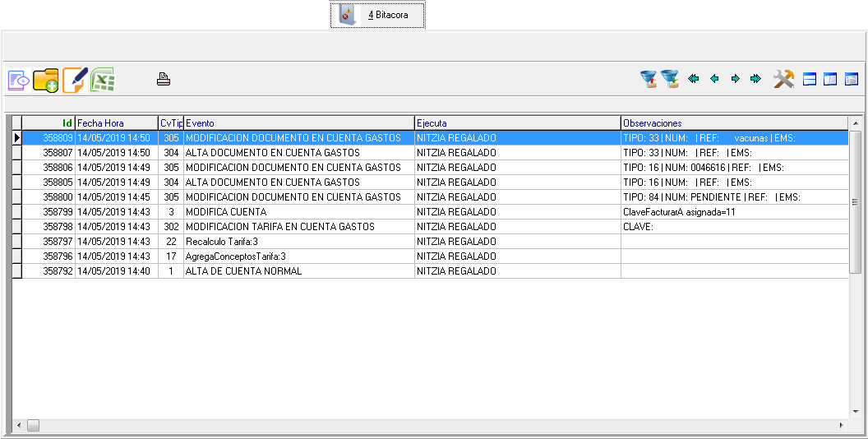Switch to vertical split layout view icon
The width and height of the screenshot is (868, 439).
click(830, 80)
